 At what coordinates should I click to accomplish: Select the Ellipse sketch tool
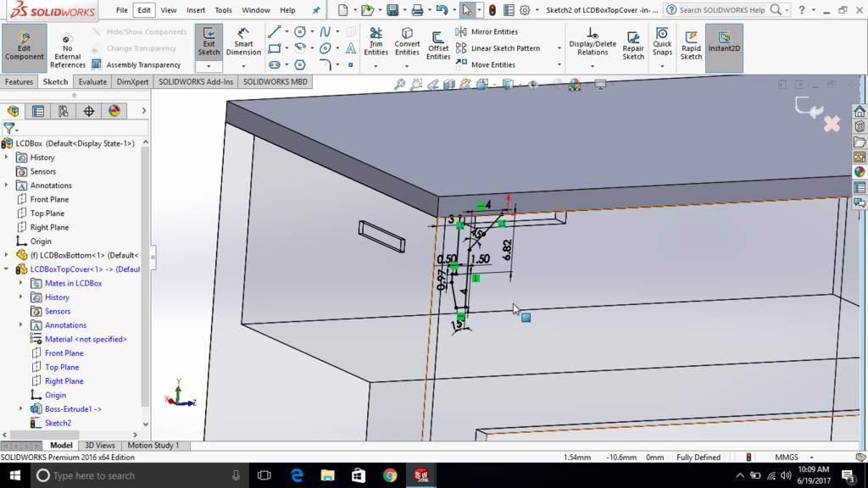coord(325,48)
